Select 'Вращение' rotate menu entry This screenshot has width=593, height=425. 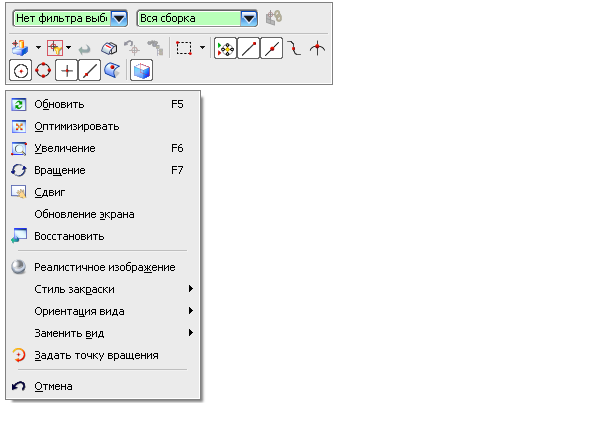[103, 171]
